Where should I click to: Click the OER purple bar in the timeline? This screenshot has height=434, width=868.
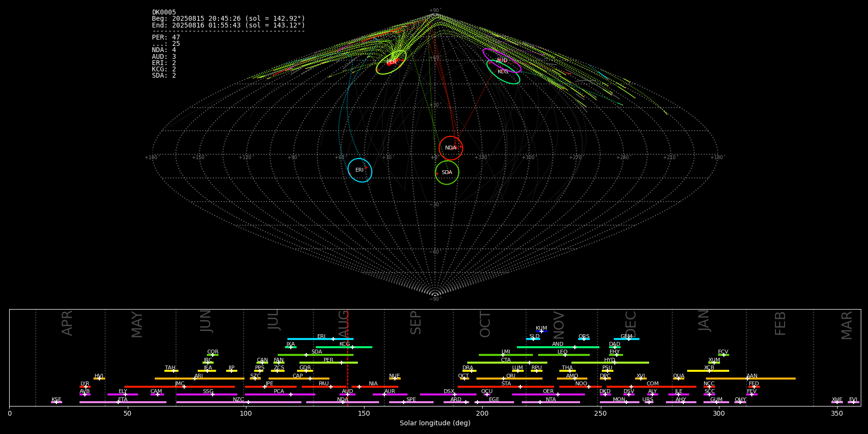pyautogui.click(x=548, y=394)
